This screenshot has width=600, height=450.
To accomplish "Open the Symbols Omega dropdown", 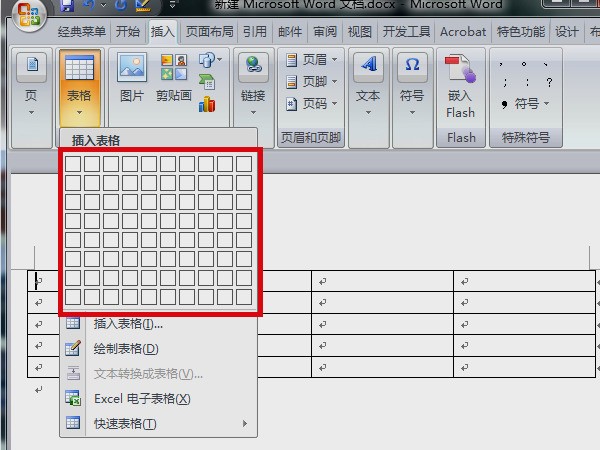I will coord(412,85).
